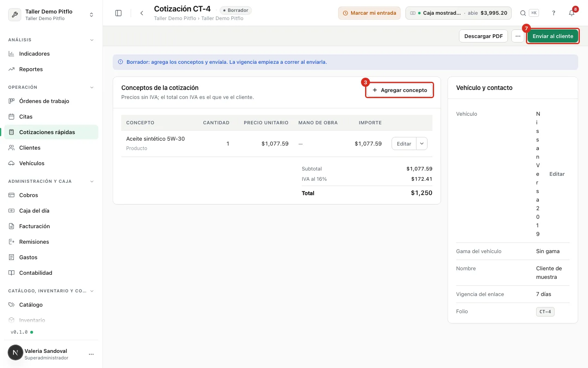Click the wrench workshop logo icon
588x368 pixels.
[15, 15]
